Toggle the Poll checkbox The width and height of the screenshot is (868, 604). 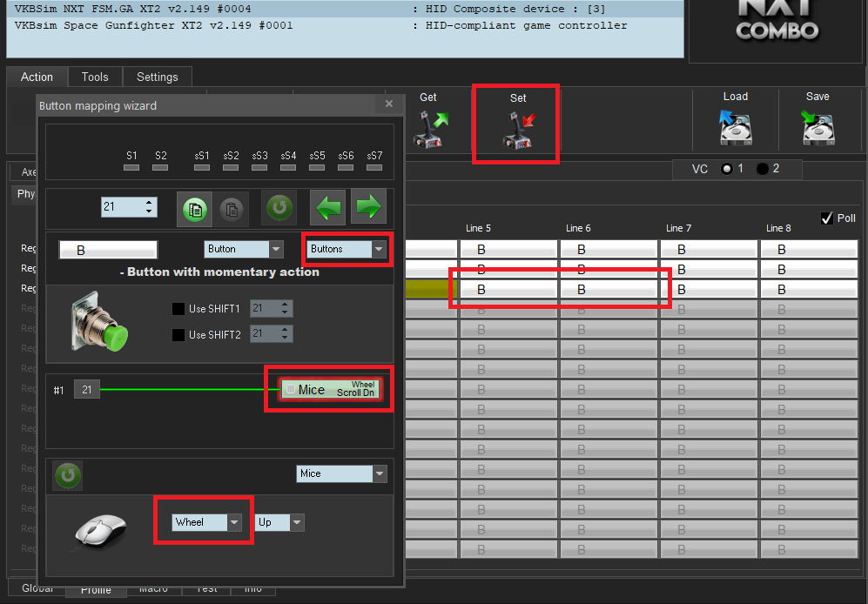(x=827, y=218)
